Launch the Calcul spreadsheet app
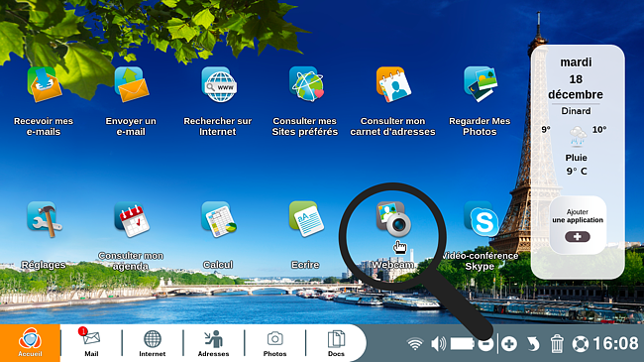The height and width of the screenshot is (362, 644). [x=219, y=219]
